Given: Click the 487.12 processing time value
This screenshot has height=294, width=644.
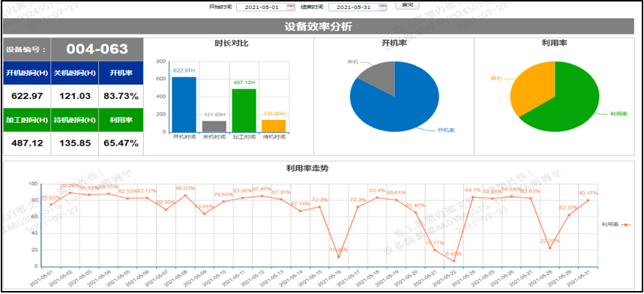Looking at the screenshot, I should click(27, 143).
